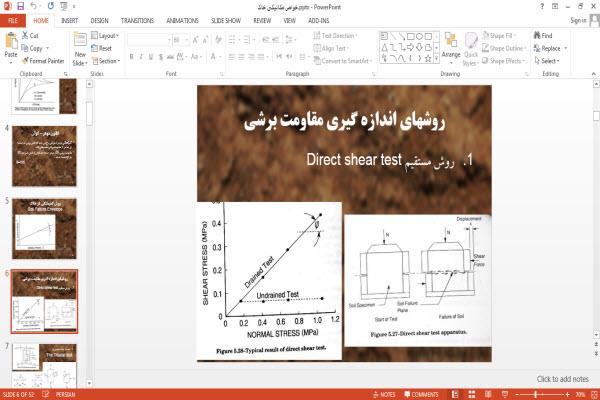Switch to the DESIGN tab
Screen dimensions: 600x400
click(99, 20)
